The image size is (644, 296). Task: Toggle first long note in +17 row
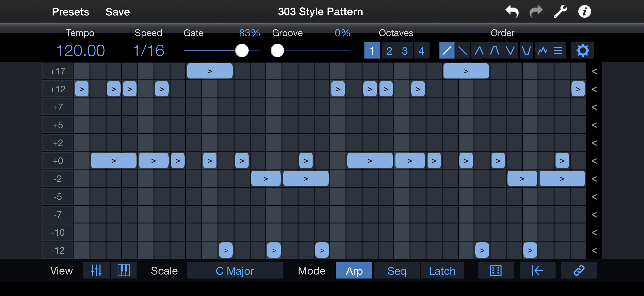tap(210, 71)
